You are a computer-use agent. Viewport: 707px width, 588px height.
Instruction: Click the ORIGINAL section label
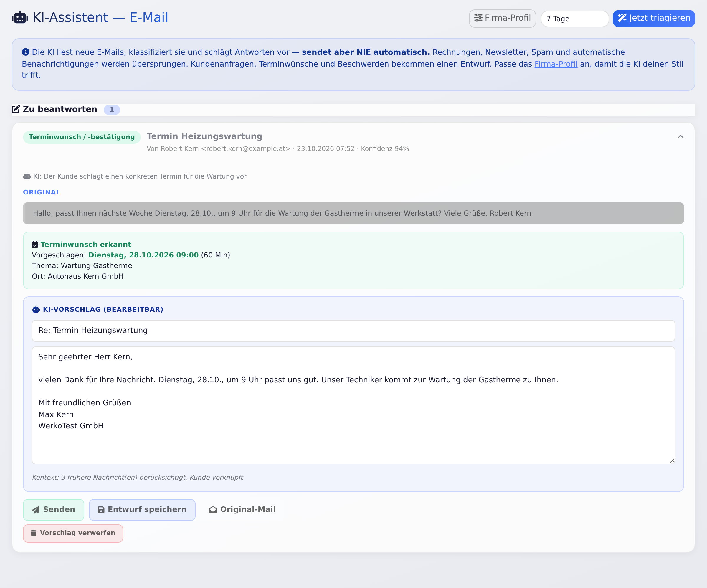tap(42, 192)
